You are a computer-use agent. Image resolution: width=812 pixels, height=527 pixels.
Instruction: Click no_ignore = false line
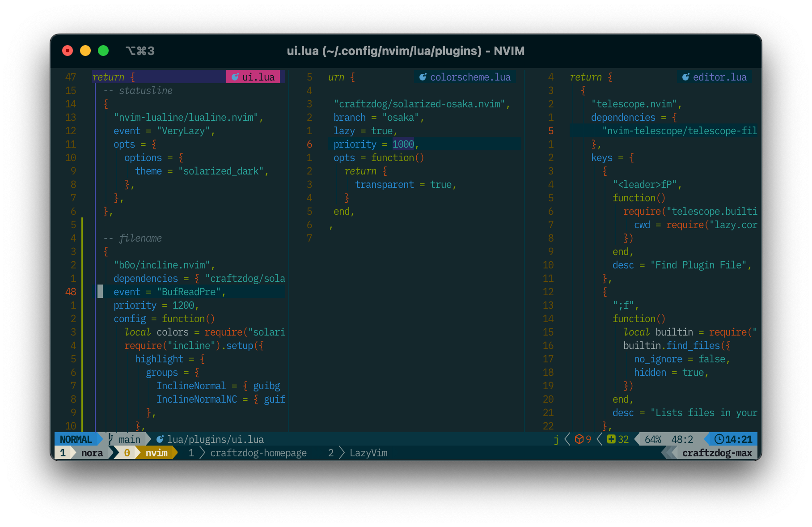(x=682, y=359)
